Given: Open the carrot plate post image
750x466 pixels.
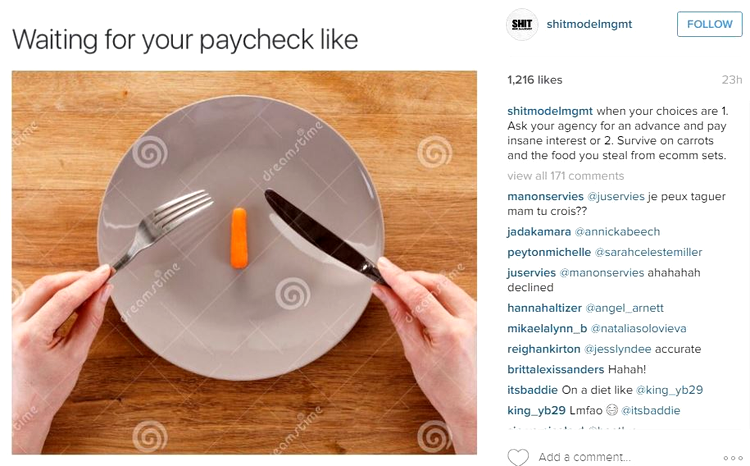Looking at the screenshot, I should [244, 262].
